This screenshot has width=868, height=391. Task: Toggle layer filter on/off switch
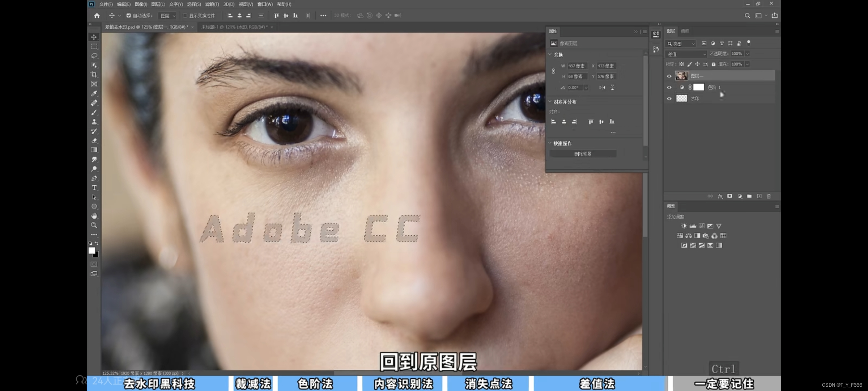coord(749,42)
